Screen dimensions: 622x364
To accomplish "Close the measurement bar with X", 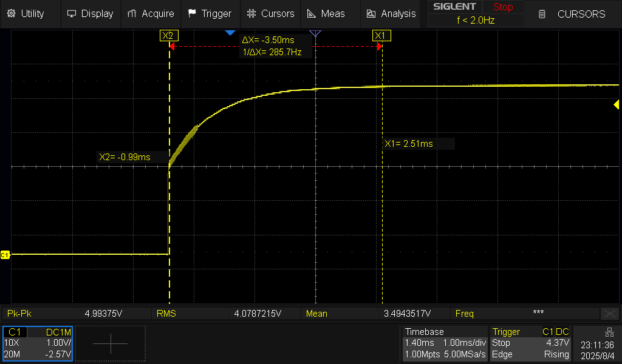I will pyautogui.click(x=609, y=314).
